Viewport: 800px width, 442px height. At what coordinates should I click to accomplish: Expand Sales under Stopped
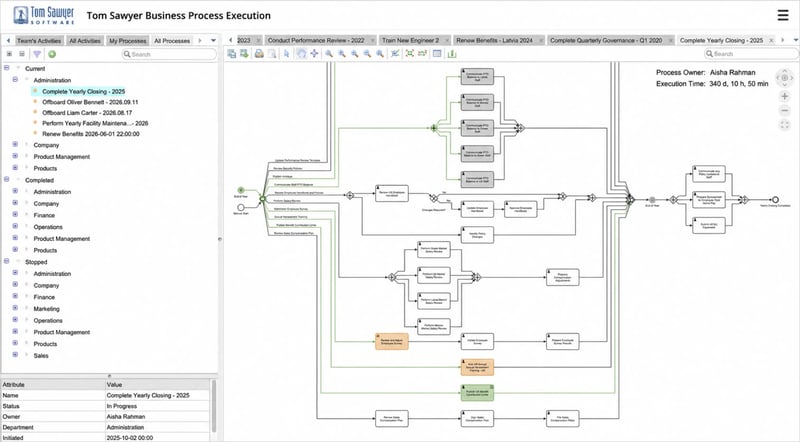(x=15, y=355)
